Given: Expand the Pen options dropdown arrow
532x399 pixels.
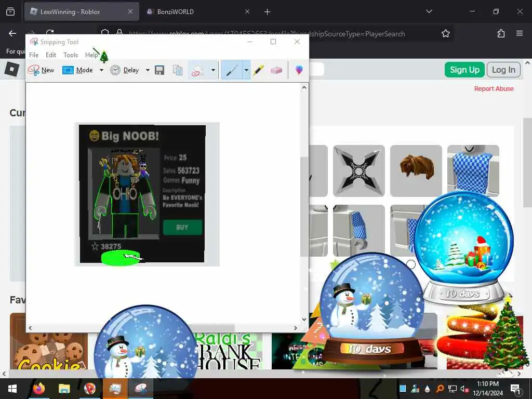Looking at the screenshot, I should coord(246,70).
